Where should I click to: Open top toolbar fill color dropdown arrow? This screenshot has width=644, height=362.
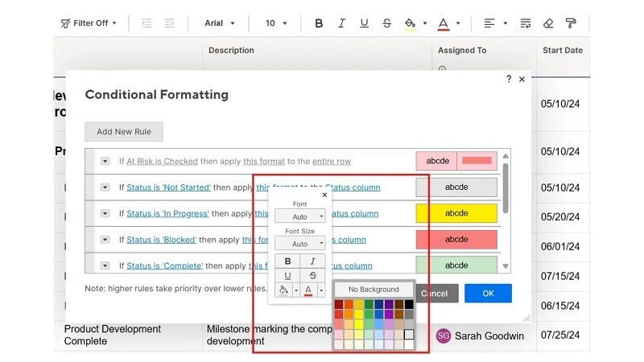pos(425,23)
